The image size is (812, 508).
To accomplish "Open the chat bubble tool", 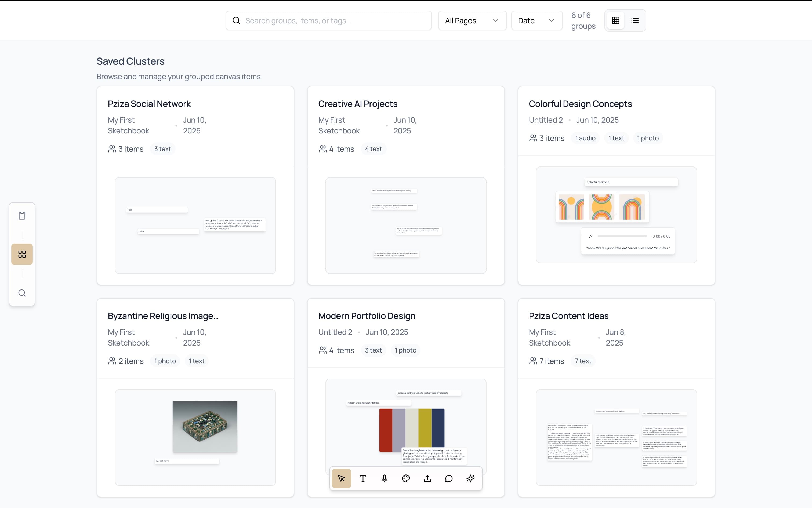I will click(x=449, y=478).
